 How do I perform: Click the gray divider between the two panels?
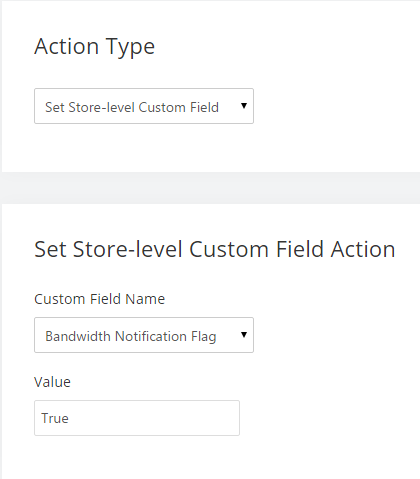coord(210,188)
